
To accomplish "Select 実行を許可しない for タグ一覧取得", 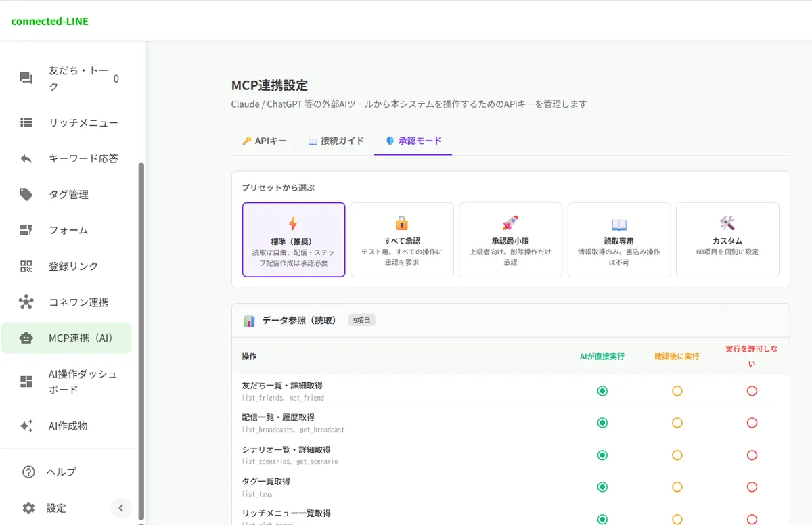I will (752, 487).
